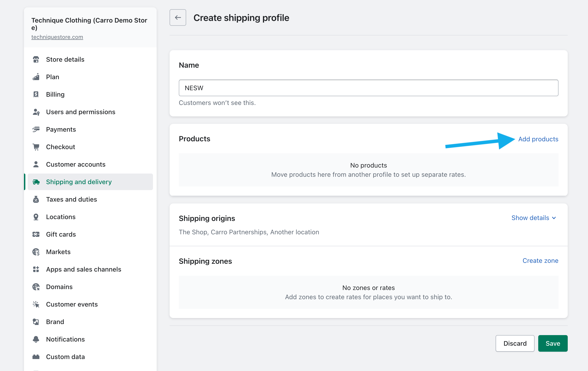Open techniquestore.com link
588x371 pixels.
(57, 37)
